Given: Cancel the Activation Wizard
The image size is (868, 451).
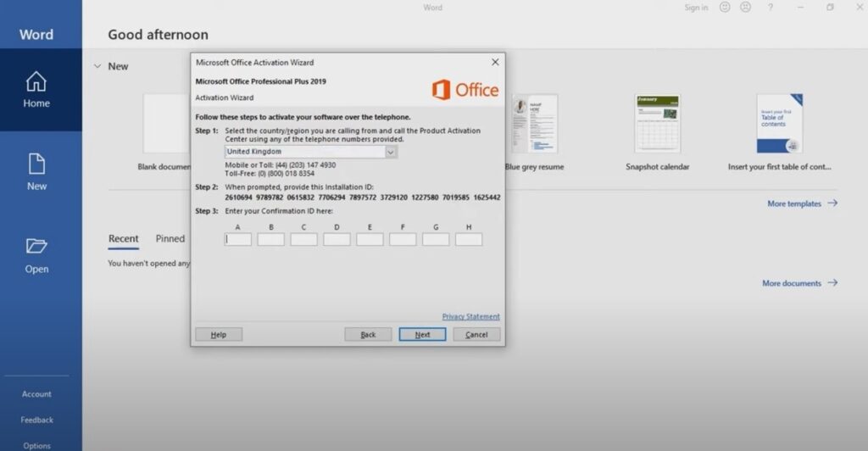Looking at the screenshot, I should [x=476, y=334].
